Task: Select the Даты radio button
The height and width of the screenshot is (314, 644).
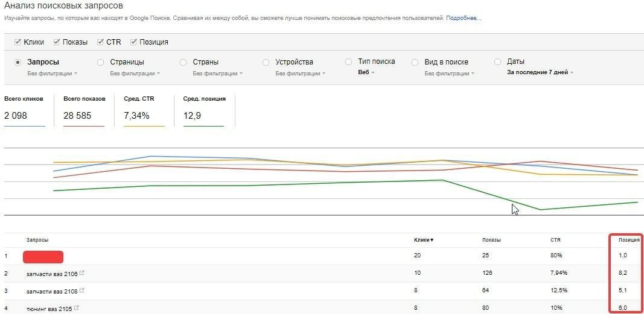Action: [497, 61]
